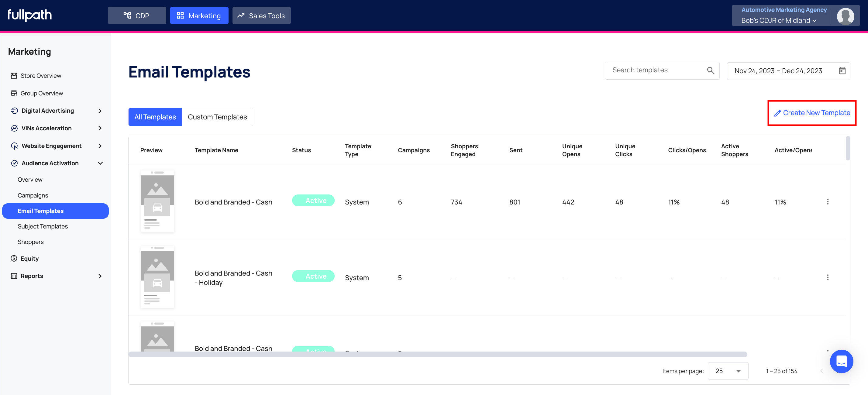Select the search magnifier in templates search
This screenshot has width=868, height=395.
[710, 70]
